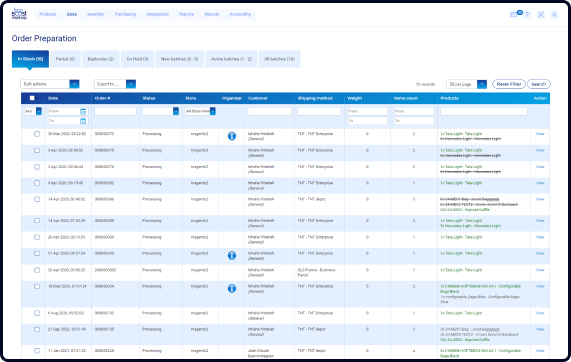Tick the 20 Apr 2020 order checkbox

pyautogui.click(x=37, y=237)
